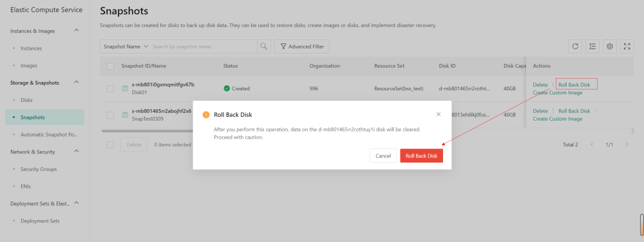Collapse Network & Security section

tap(77, 152)
